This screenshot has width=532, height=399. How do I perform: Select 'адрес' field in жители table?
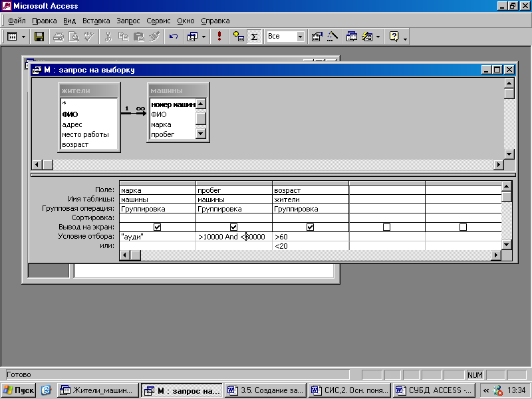click(72, 124)
